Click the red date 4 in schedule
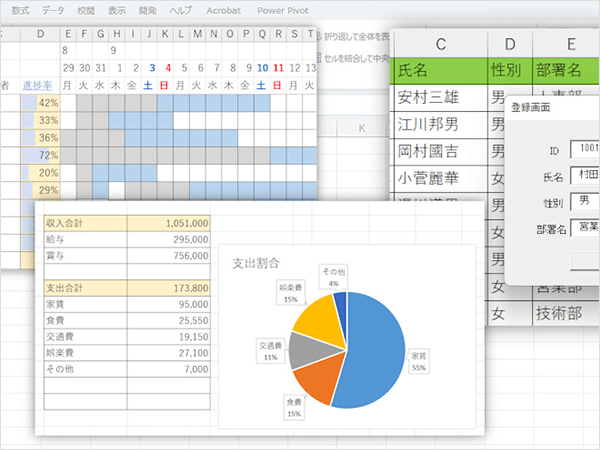 [168, 68]
